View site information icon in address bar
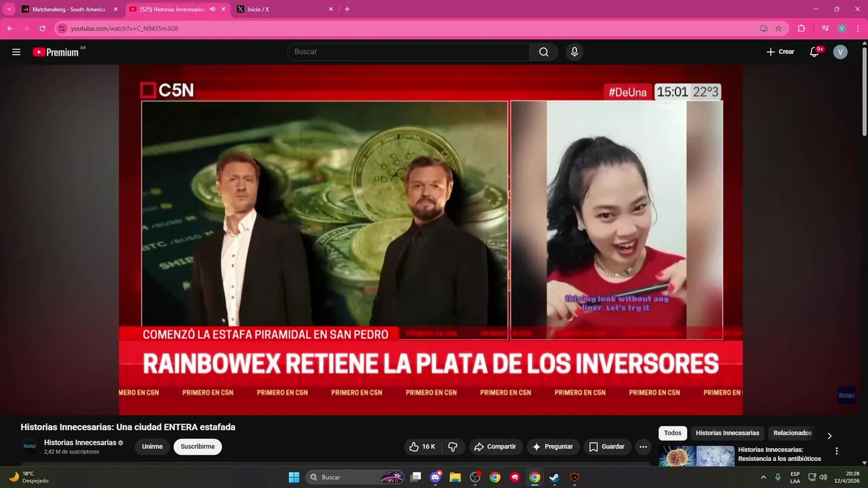The height and width of the screenshot is (488, 868). click(x=62, y=28)
